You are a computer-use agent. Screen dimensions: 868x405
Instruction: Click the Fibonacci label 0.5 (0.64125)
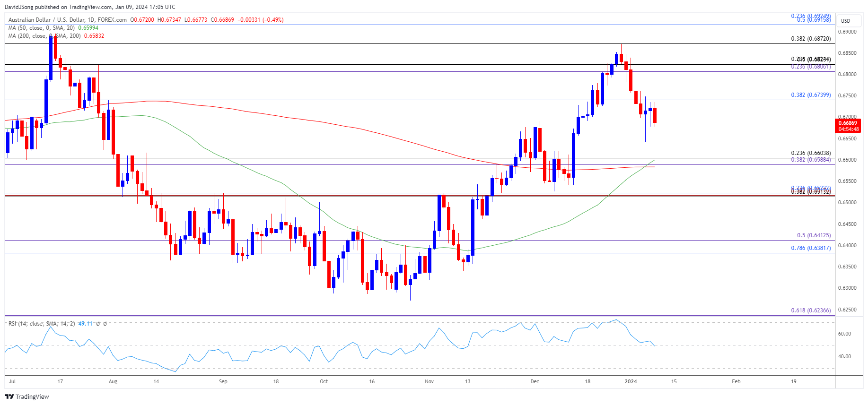[814, 235]
